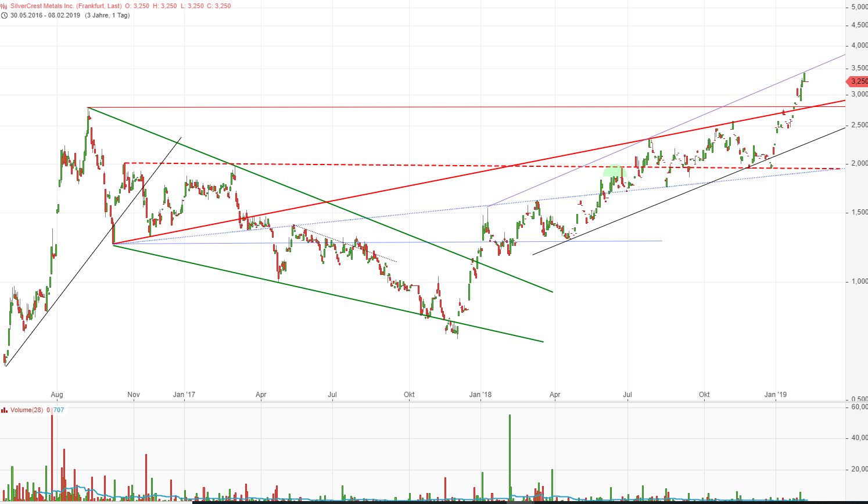Screen dimensions: 868x504
Task: Click the 3,500 price axis label
Action: click(x=859, y=68)
